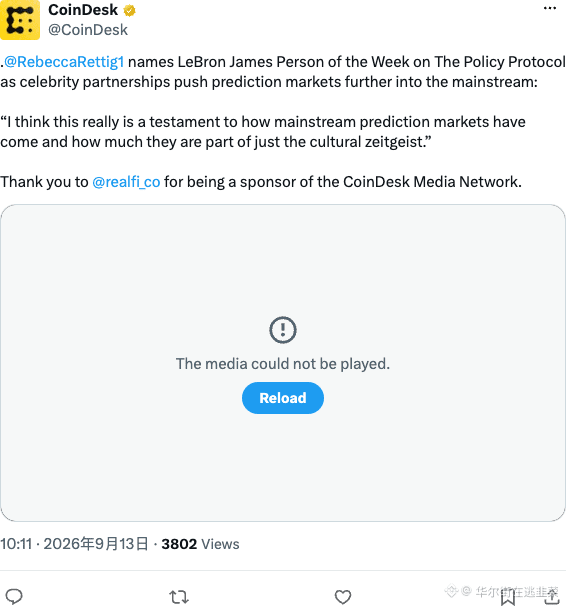Image resolution: width=566 pixels, height=608 pixels.
Task: Click the CoinDesk profile avatar
Action: pos(19,20)
